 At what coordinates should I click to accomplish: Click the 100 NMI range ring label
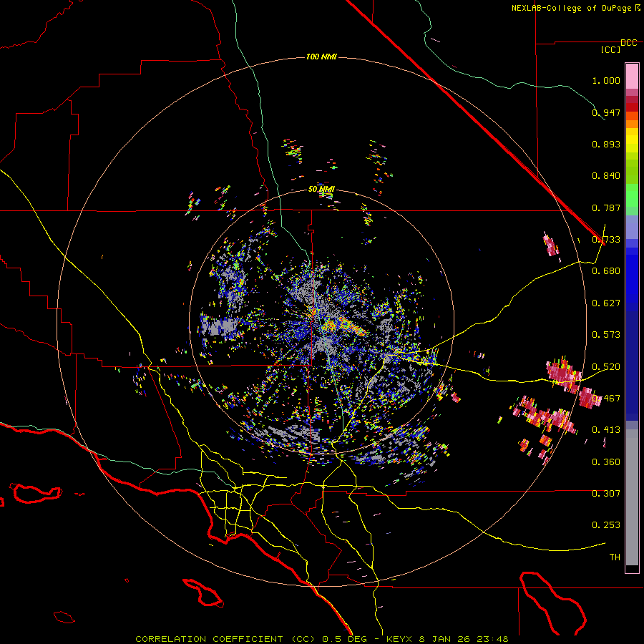[321, 57]
